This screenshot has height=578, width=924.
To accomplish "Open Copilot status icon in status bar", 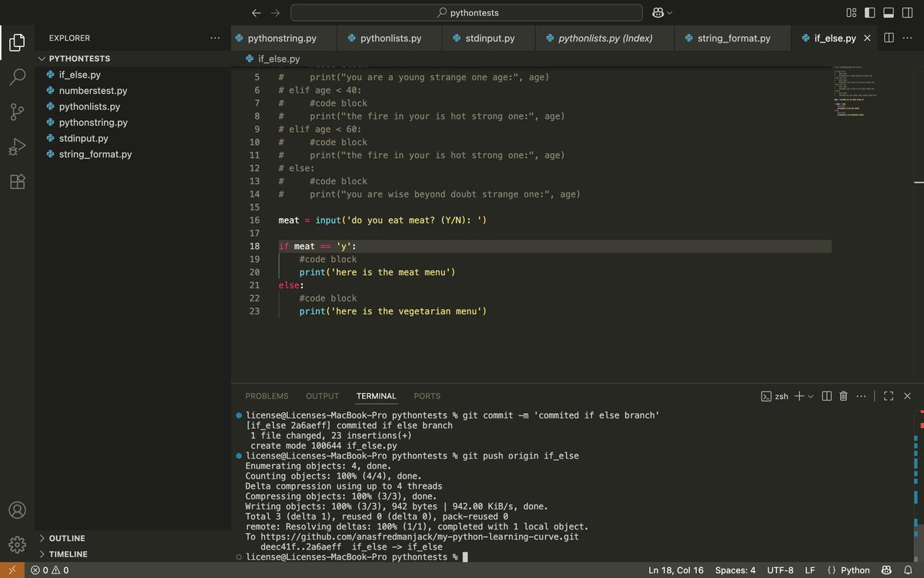I will pyautogui.click(x=886, y=570).
